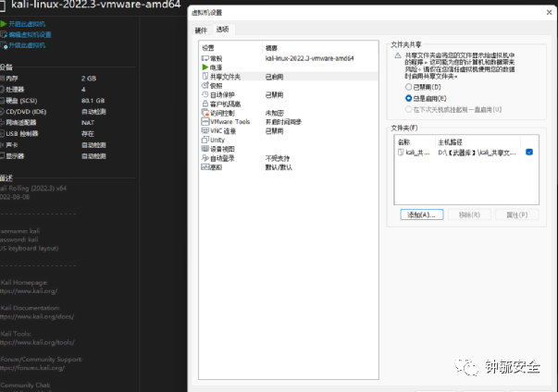Screen dimensions: 558x392
Task: Click the 添加(A)... button
Action: pos(422,214)
